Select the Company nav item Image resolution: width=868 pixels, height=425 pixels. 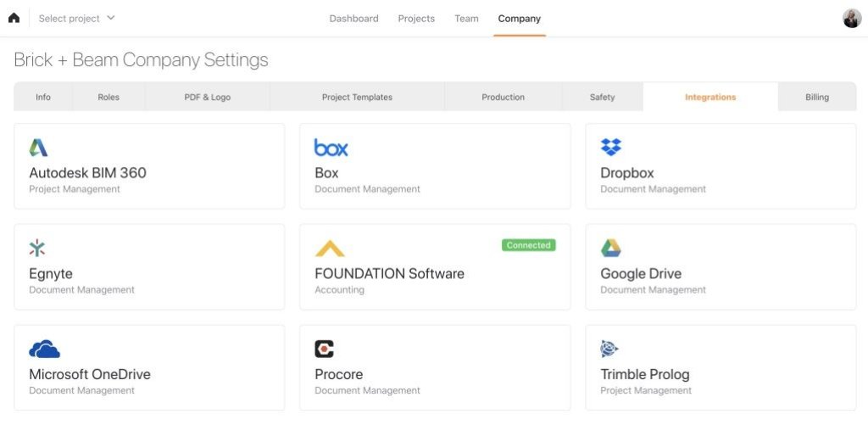520,19
